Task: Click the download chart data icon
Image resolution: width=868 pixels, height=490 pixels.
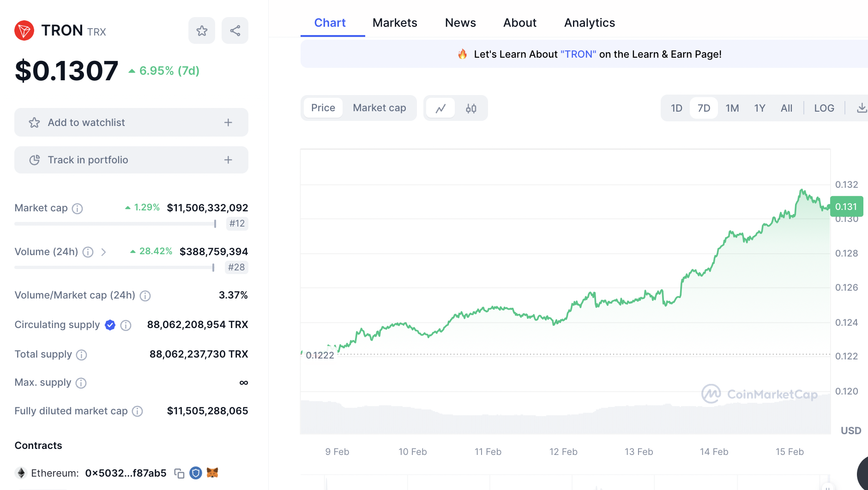Action: tap(862, 108)
